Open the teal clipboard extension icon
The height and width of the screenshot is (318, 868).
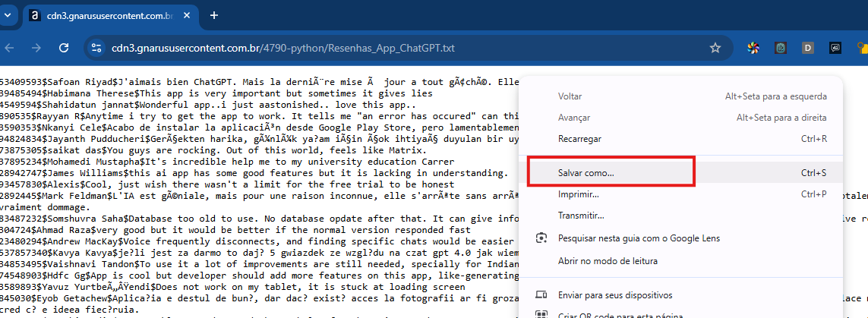781,48
